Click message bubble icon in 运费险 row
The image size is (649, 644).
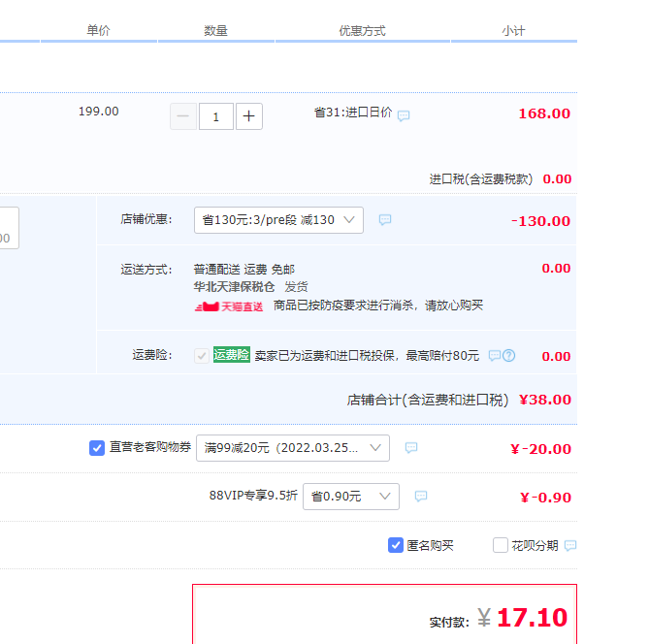click(495, 356)
